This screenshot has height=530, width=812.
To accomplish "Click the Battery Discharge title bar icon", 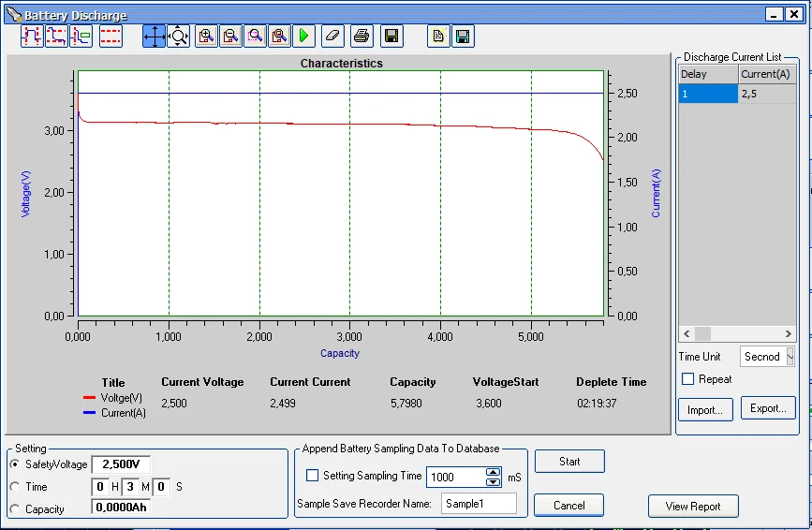I will [14, 14].
